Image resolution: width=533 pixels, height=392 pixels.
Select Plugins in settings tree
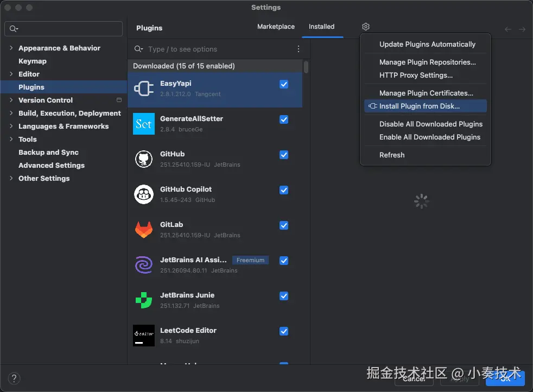tap(64, 87)
